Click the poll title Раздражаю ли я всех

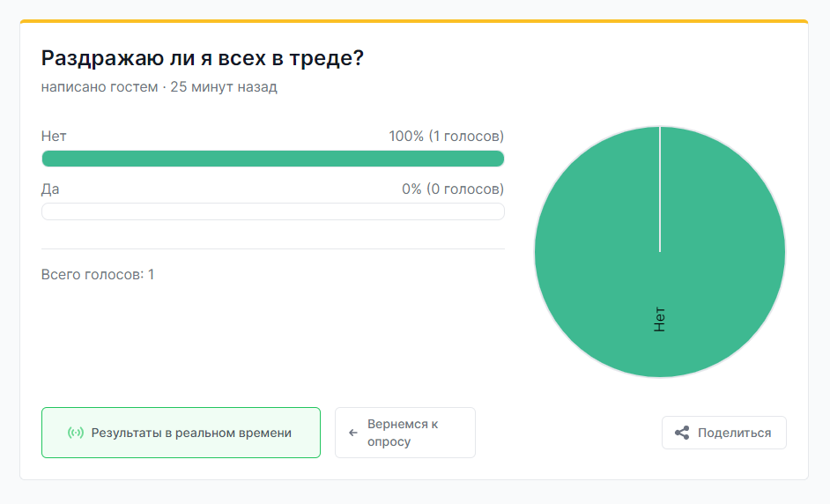coord(203,57)
